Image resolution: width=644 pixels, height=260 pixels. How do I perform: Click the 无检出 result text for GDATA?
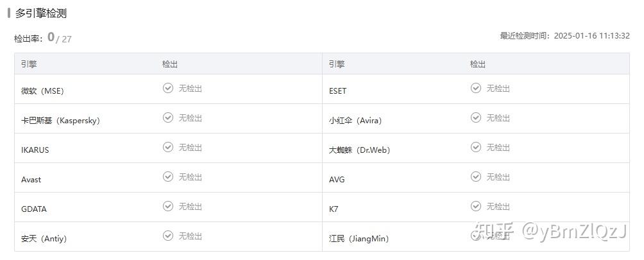tap(191, 207)
